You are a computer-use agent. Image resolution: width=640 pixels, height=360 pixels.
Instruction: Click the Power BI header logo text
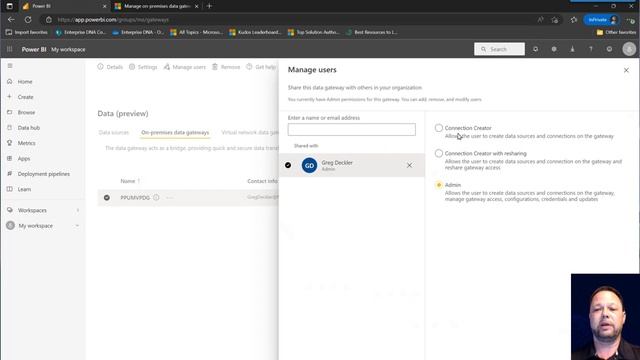(34, 49)
